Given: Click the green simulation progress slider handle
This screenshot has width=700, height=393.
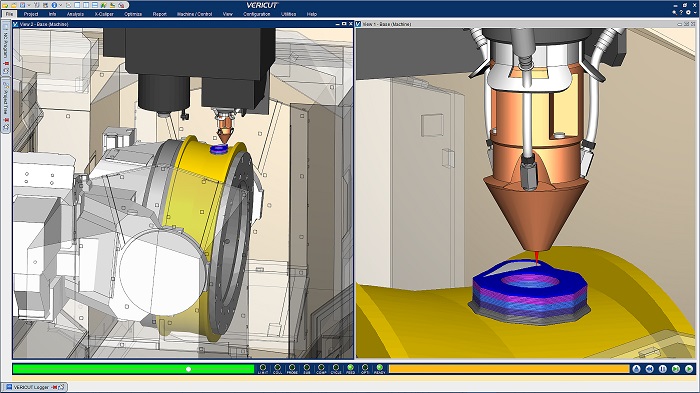Looking at the screenshot, I should click(x=188, y=369).
